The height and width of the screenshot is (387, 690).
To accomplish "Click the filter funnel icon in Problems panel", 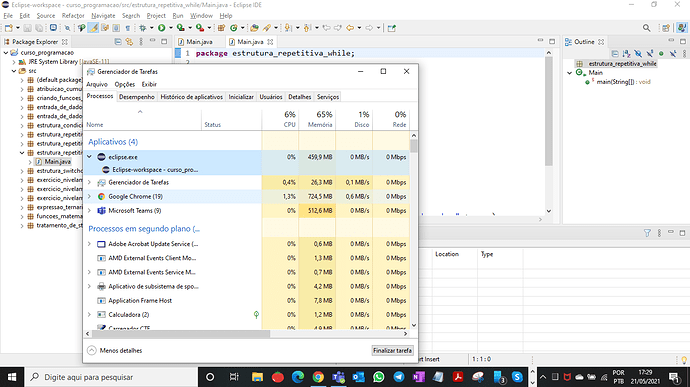I will point(647,233).
